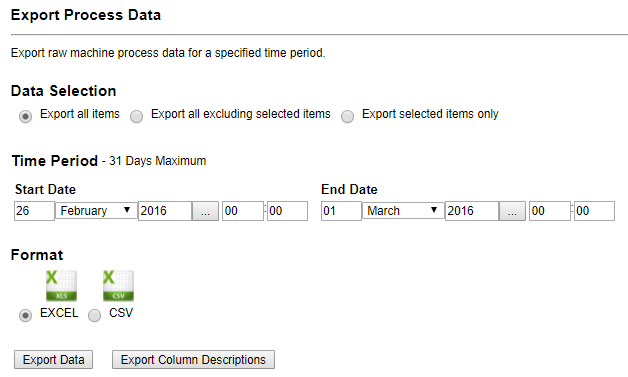Pick the EXCEL format radio button
Viewport: 628px width, 377px height.
click(25, 315)
